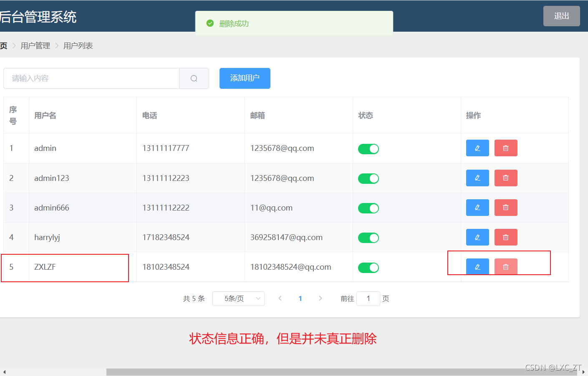Screen dimensions: 588x376
Task: Click the green success check icon
Action: 210,23
